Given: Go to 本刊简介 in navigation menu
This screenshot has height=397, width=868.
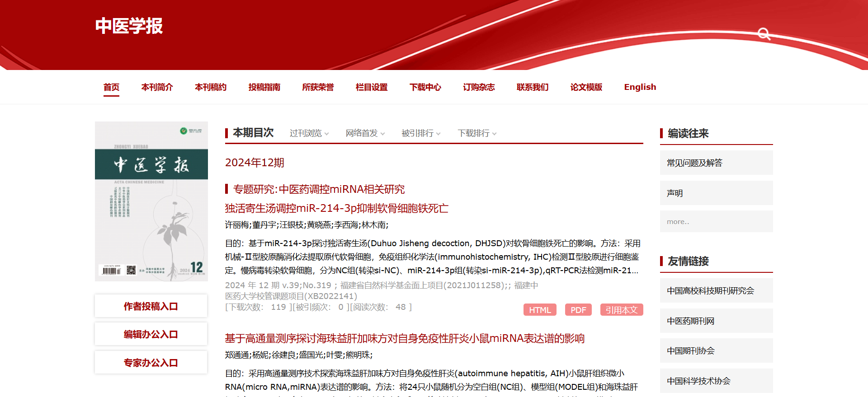Looking at the screenshot, I should click(157, 87).
